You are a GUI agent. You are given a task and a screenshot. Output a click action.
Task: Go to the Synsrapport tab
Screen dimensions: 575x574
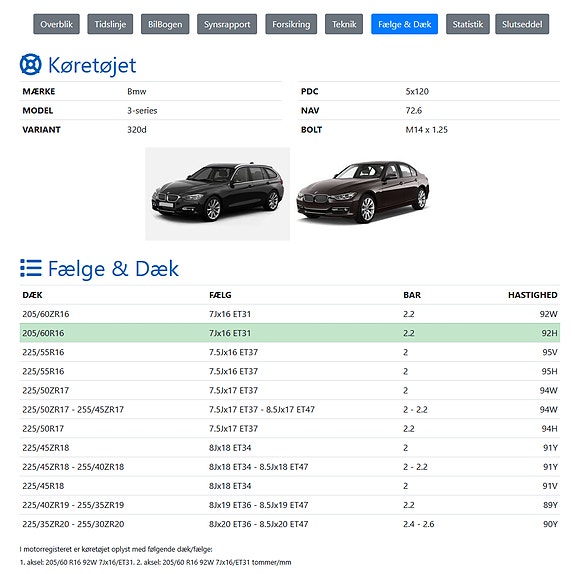click(x=227, y=24)
